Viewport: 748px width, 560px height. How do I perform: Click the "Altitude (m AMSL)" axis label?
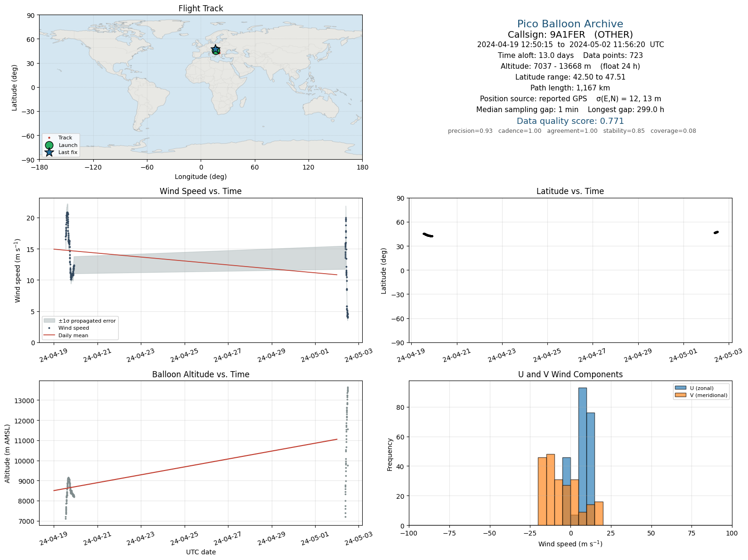tap(8, 454)
